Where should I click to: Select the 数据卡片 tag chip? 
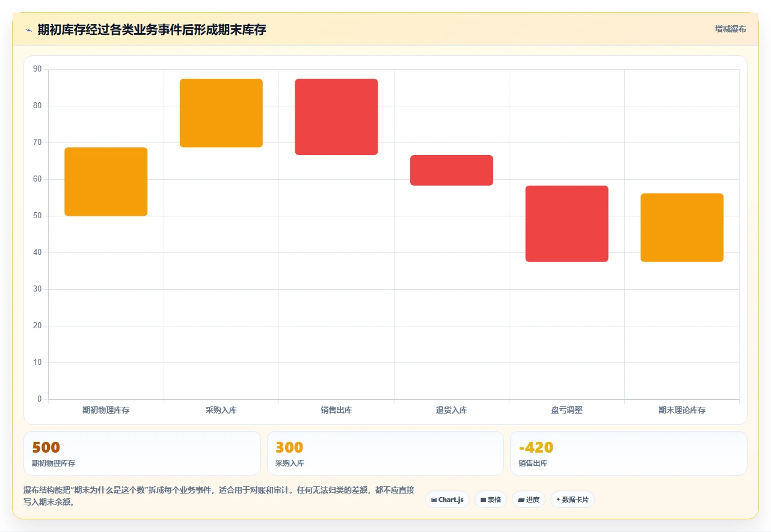pos(573,500)
